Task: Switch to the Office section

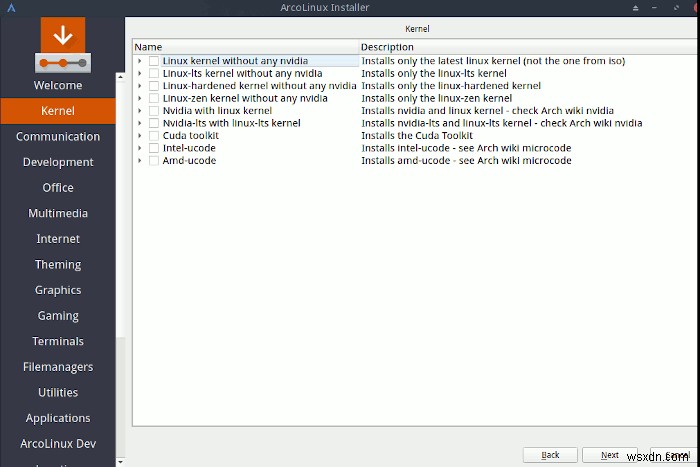Action: (x=58, y=188)
